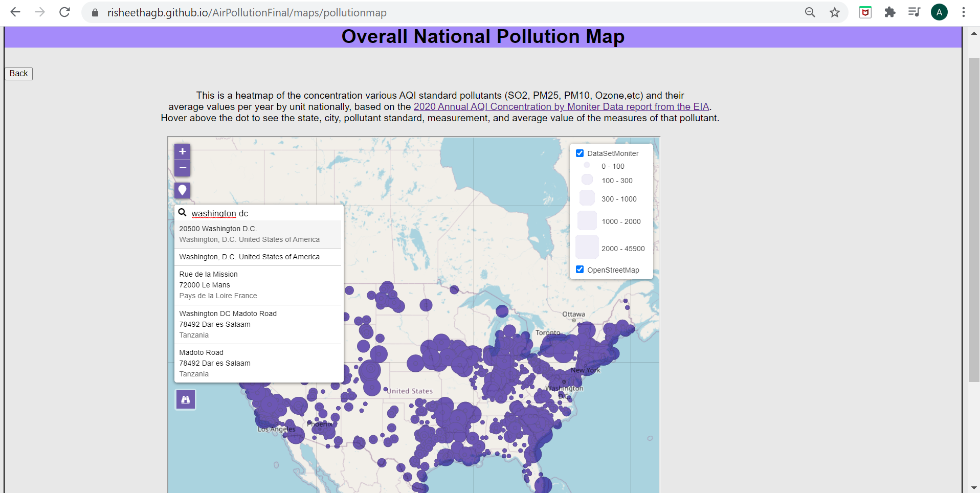This screenshot has width=980, height=493.
Task: Click the scrollbar up arrow
Action: (x=974, y=33)
